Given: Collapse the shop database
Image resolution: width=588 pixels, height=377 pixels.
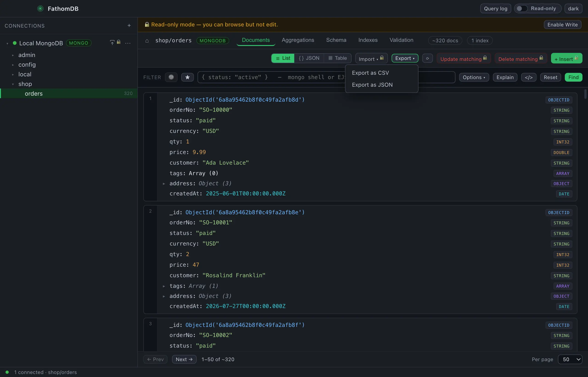Looking at the screenshot, I should click(x=13, y=84).
